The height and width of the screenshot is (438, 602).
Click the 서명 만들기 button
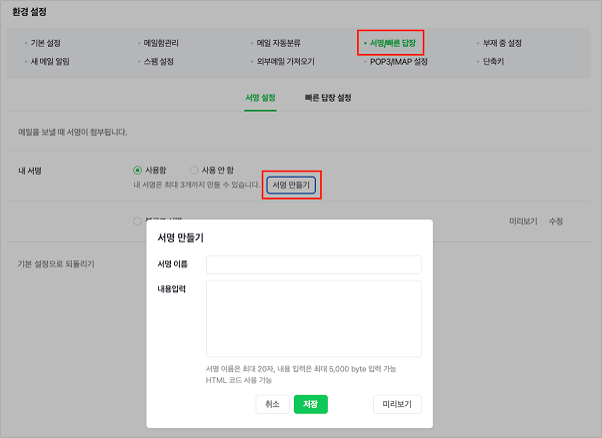pos(292,185)
